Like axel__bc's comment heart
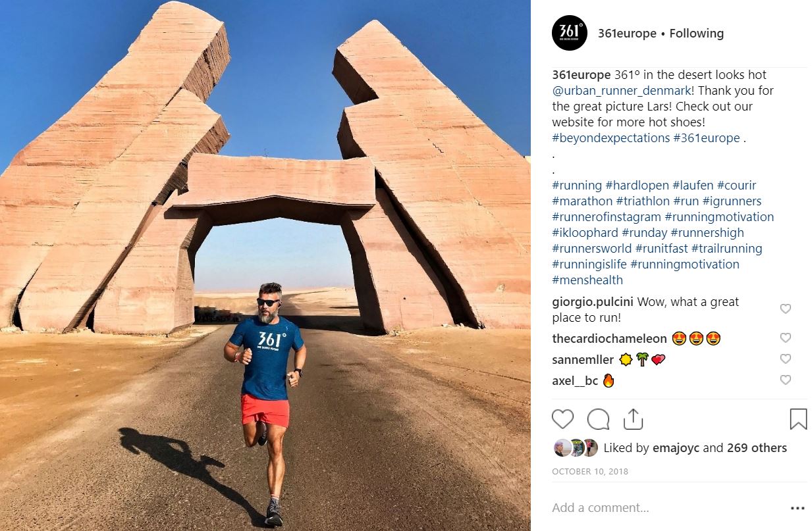This screenshot has width=812, height=531. click(785, 380)
